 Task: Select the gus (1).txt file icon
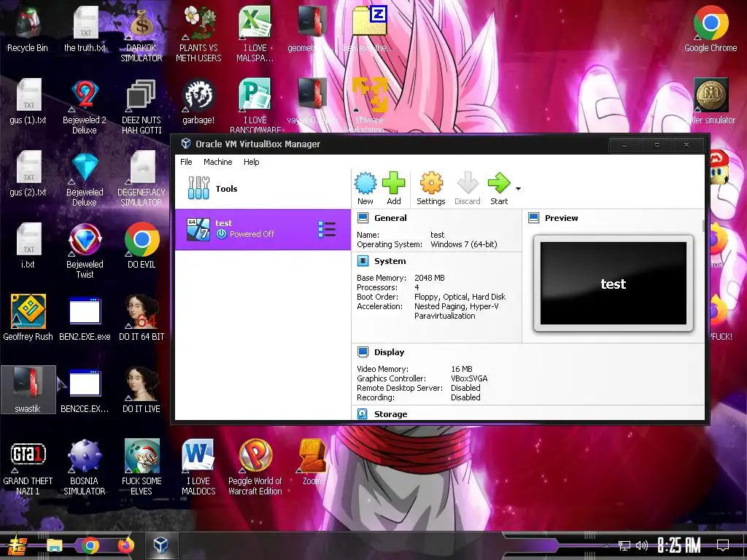point(28,101)
